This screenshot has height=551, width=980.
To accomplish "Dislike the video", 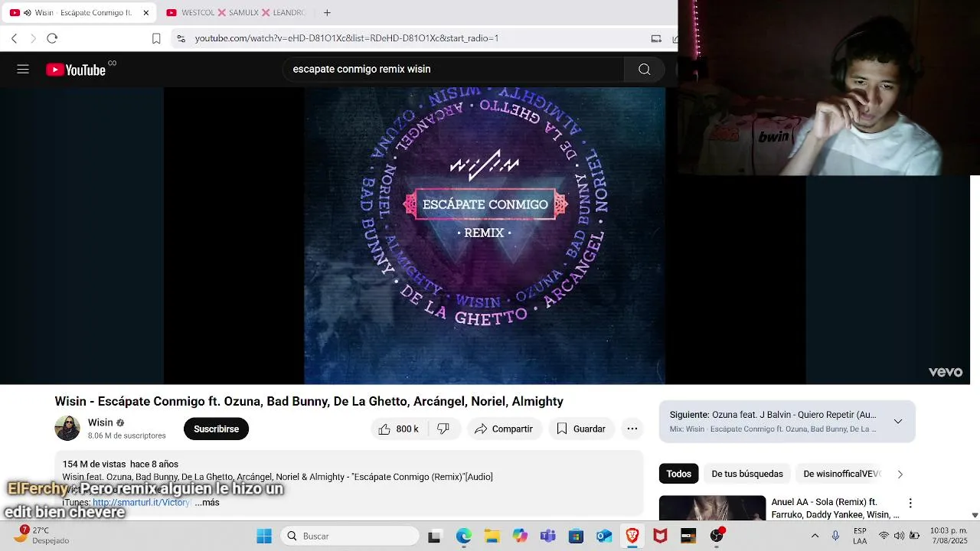I will (x=443, y=429).
